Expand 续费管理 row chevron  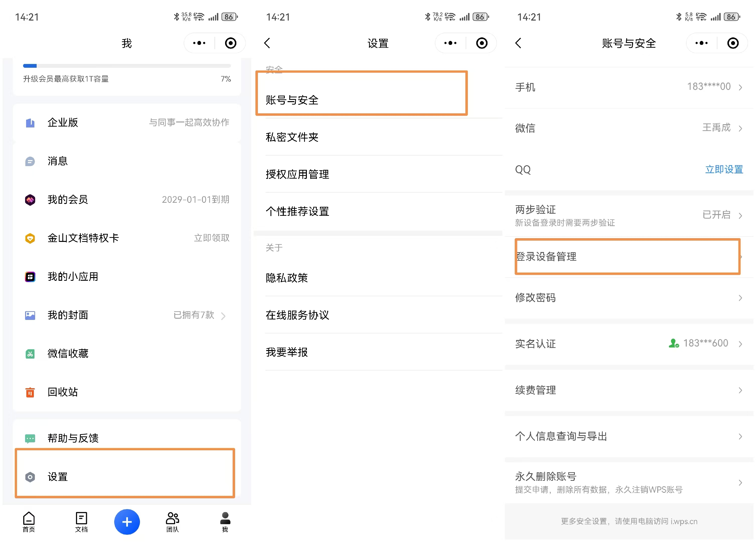tap(740, 390)
